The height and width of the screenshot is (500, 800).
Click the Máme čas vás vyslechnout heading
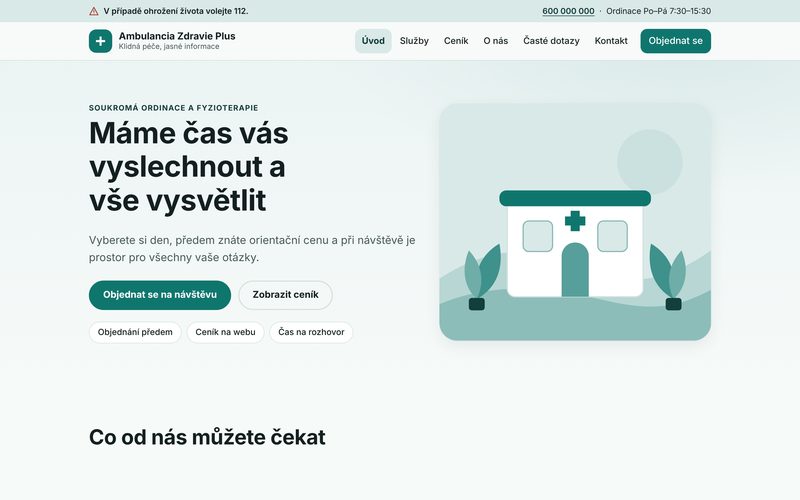tap(189, 166)
